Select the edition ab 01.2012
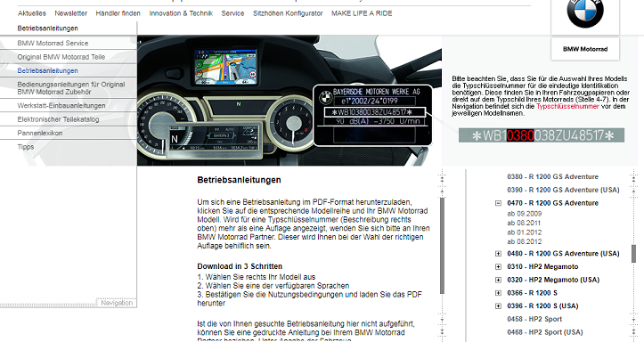 [x=524, y=232]
